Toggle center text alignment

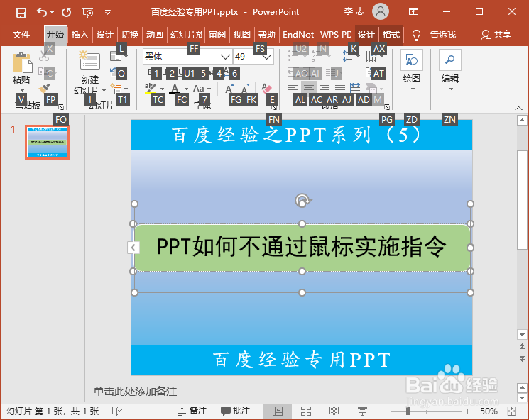[308, 89]
